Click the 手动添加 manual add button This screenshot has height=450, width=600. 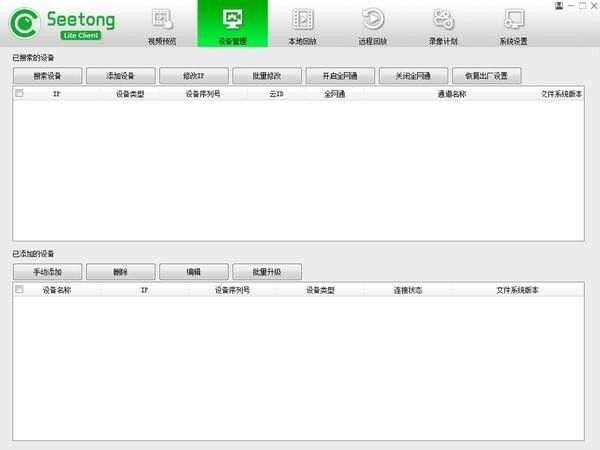point(47,272)
